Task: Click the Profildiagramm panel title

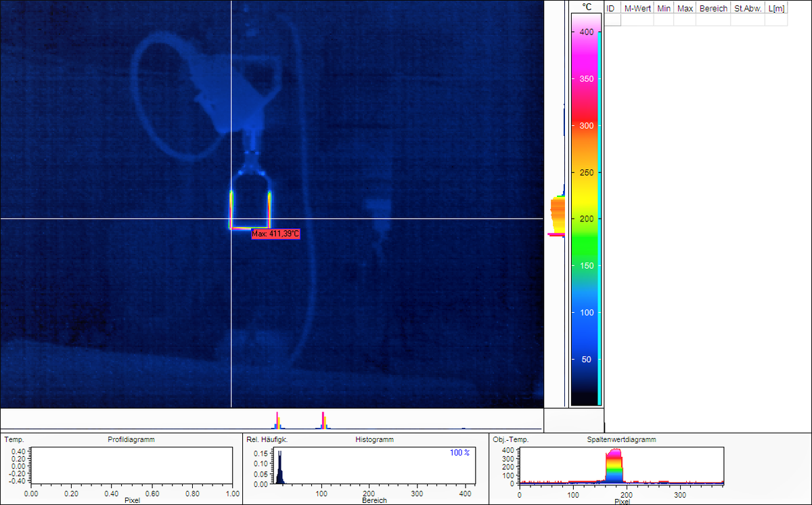Action: pos(131,440)
